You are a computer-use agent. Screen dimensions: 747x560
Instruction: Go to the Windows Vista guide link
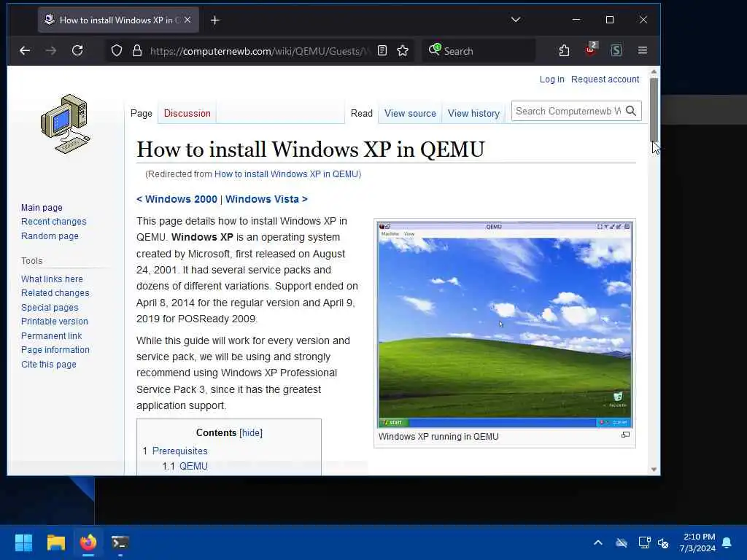coord(266,199)
